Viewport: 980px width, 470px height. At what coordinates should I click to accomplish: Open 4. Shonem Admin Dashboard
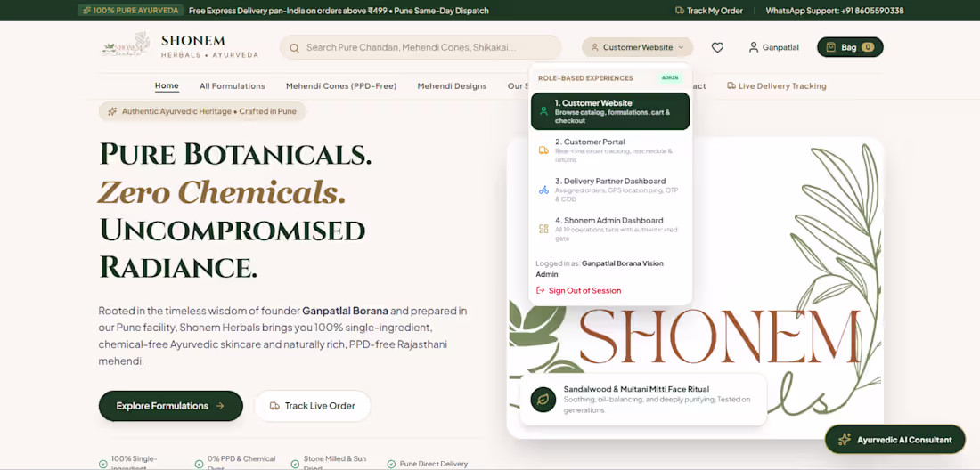(610, 229)
